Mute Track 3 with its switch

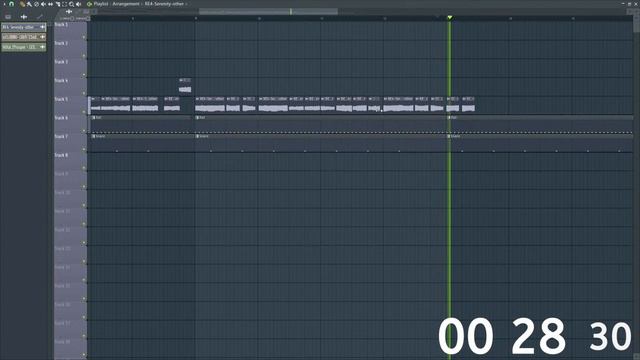coord(84,75)
